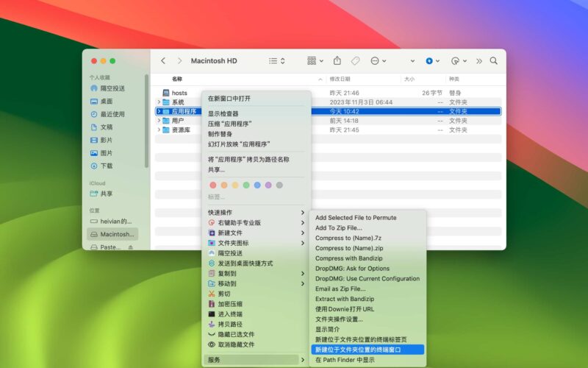Go forward with the right arrow
The width and height of the screenshot is (588, 368).
point(179,61)
